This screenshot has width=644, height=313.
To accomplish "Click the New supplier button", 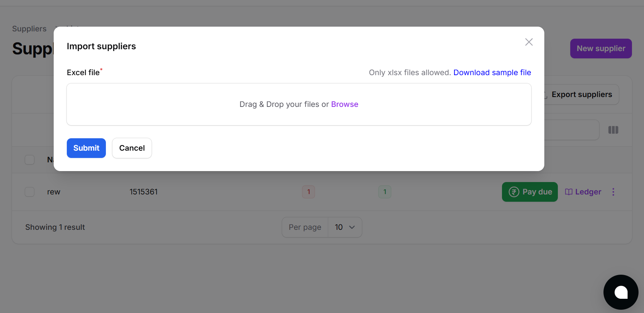I will click(x=601, y=49).
